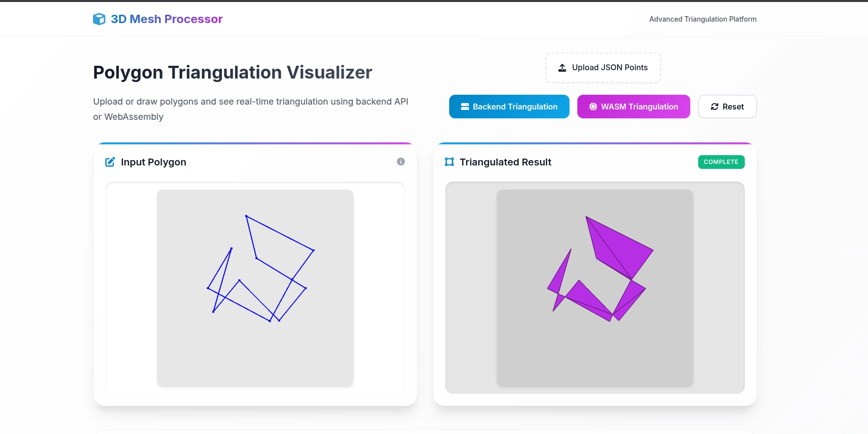Click the Polygon Triangulation Visualizer heading

233,72
